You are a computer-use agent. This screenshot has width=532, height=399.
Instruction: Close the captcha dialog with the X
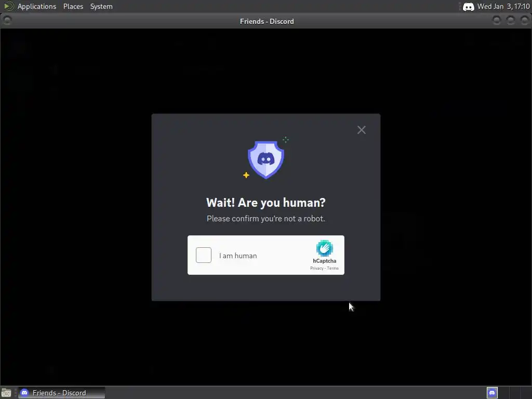(362, 130)
